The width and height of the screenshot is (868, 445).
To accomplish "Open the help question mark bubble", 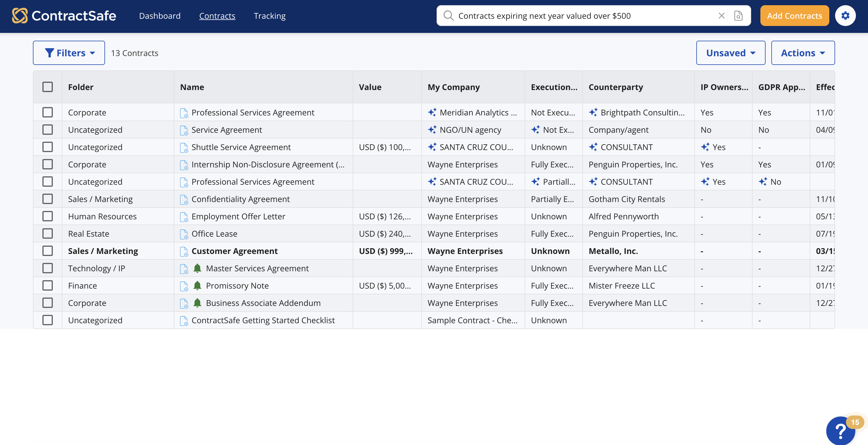I will [x=840, y=431].
